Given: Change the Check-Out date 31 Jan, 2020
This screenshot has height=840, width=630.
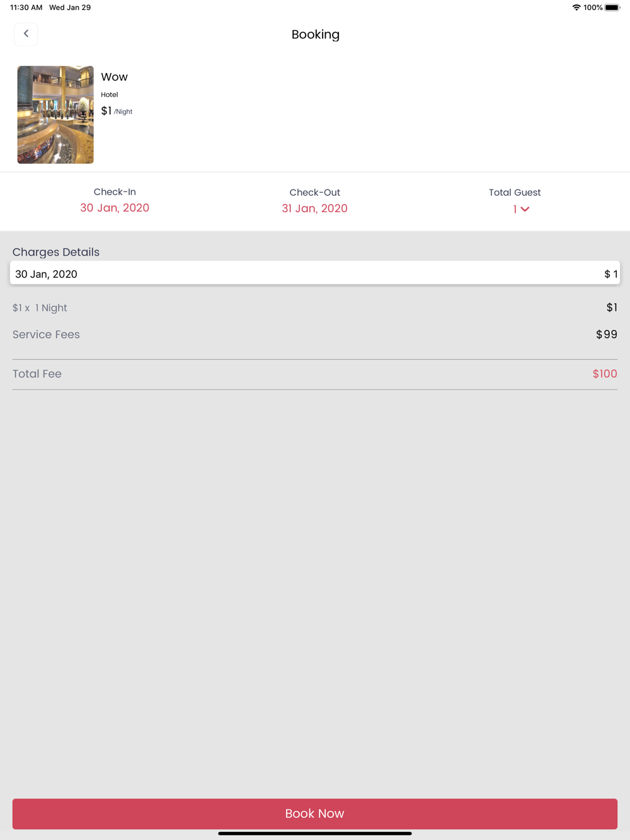Looking at the screenshot, I should (x=314, y=208).
